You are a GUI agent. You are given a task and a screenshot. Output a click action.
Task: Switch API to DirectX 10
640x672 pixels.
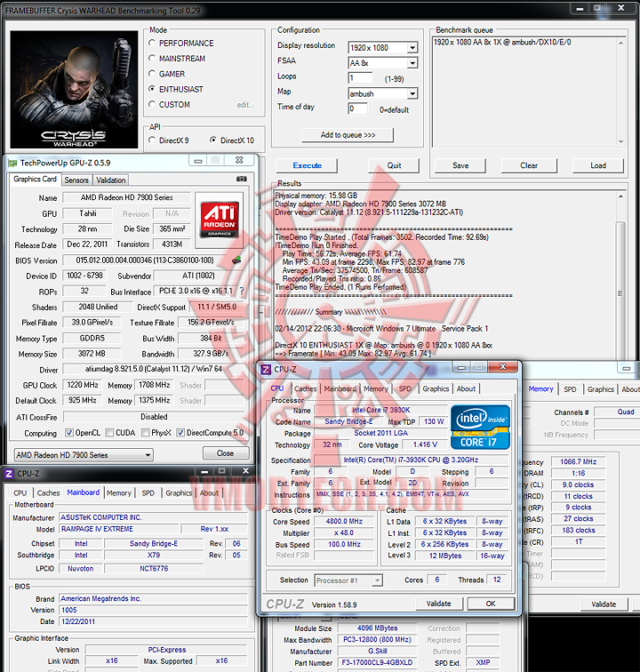(213, 140)
